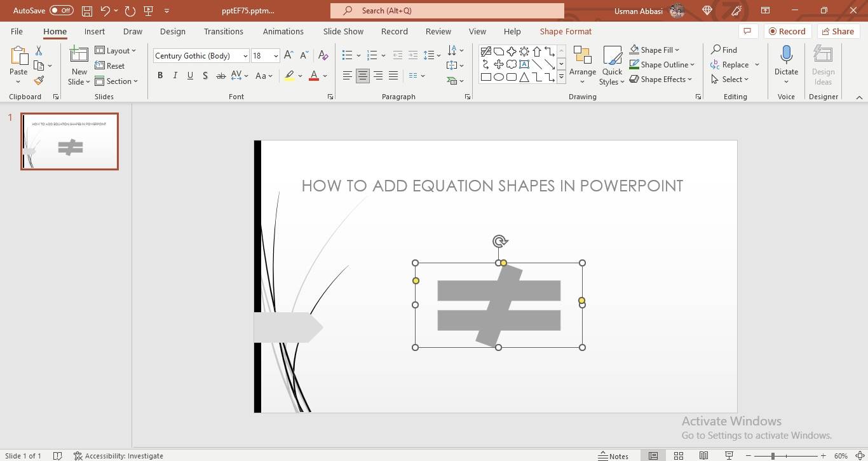Click Decrease List Level indent icon
This screenshot has height=461, width=868.
[x=398, y=56]
